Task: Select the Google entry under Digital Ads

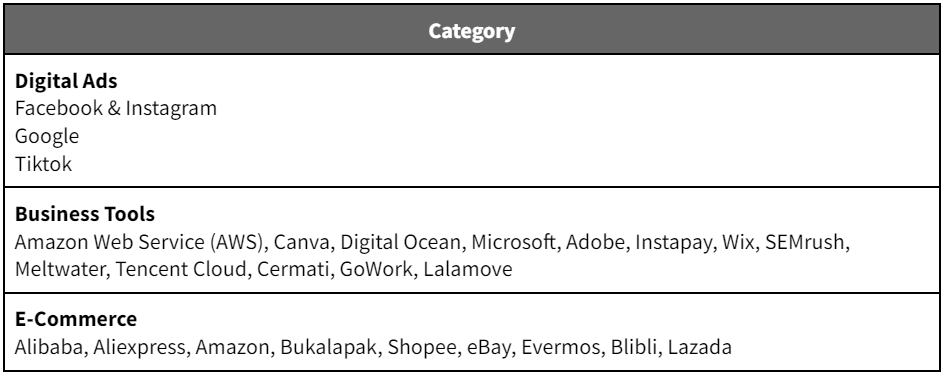Action: tap(47, 136)
